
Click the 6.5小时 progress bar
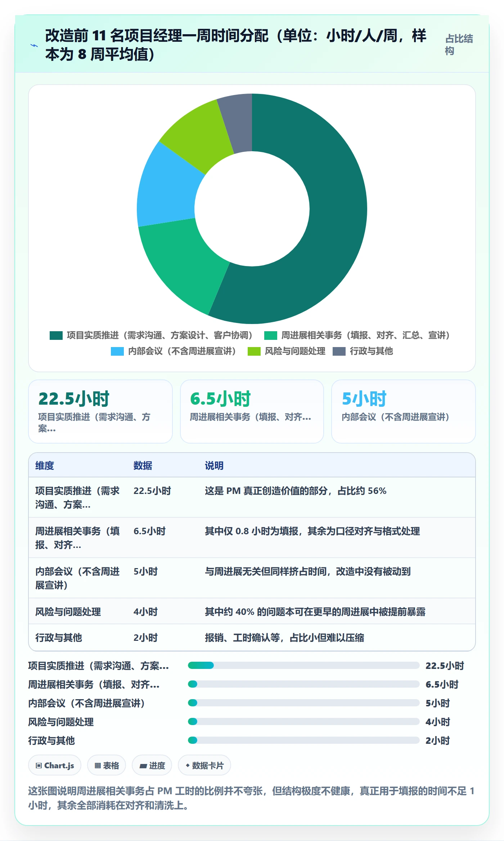click(303, 684)
